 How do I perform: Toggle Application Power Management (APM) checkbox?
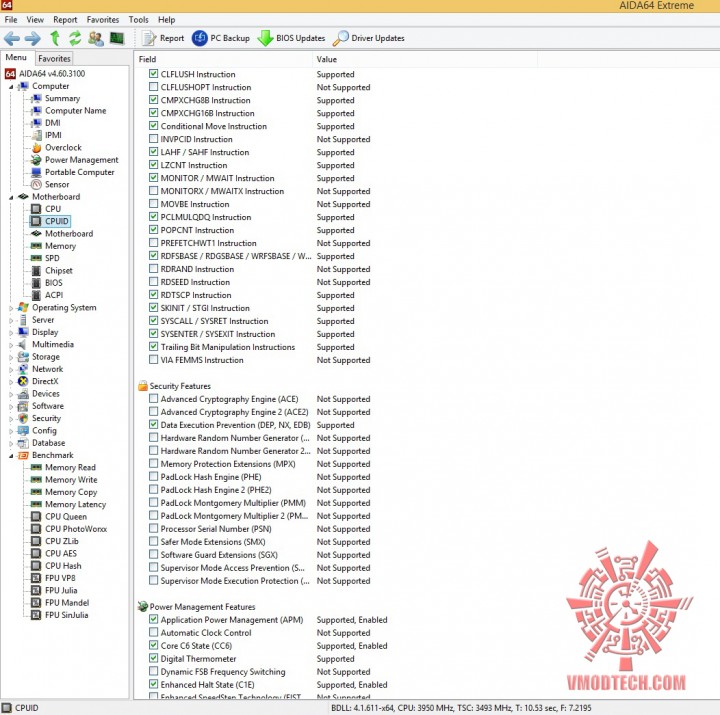pos(153,619)
